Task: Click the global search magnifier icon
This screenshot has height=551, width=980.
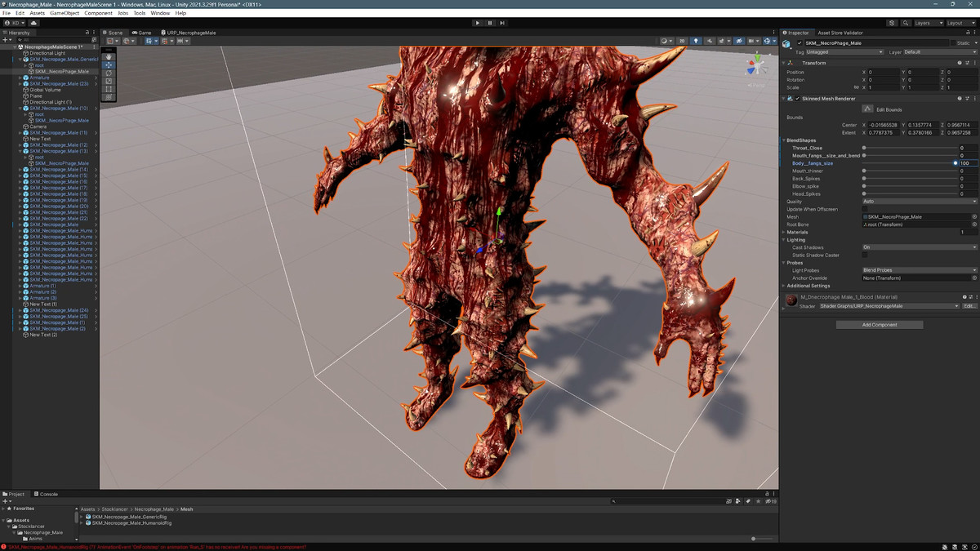Action: 904,23
